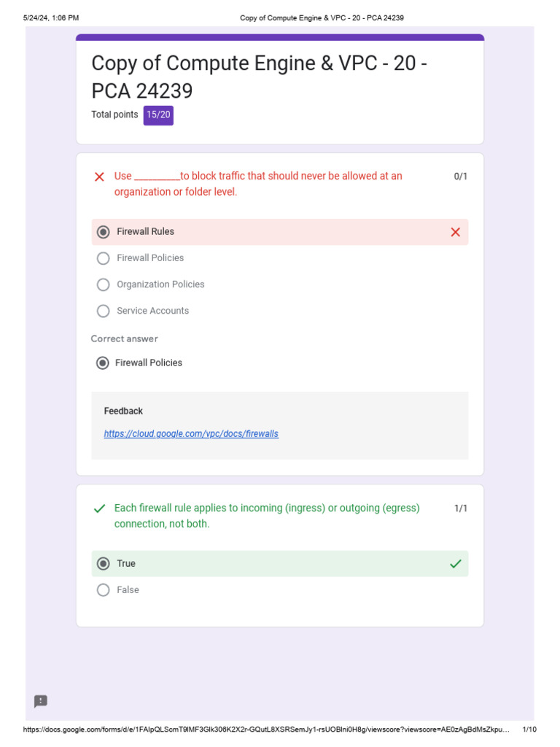560x747 pixels.
Task: Click the docs.google.com forms URL in footer
Action: point(265,729)
